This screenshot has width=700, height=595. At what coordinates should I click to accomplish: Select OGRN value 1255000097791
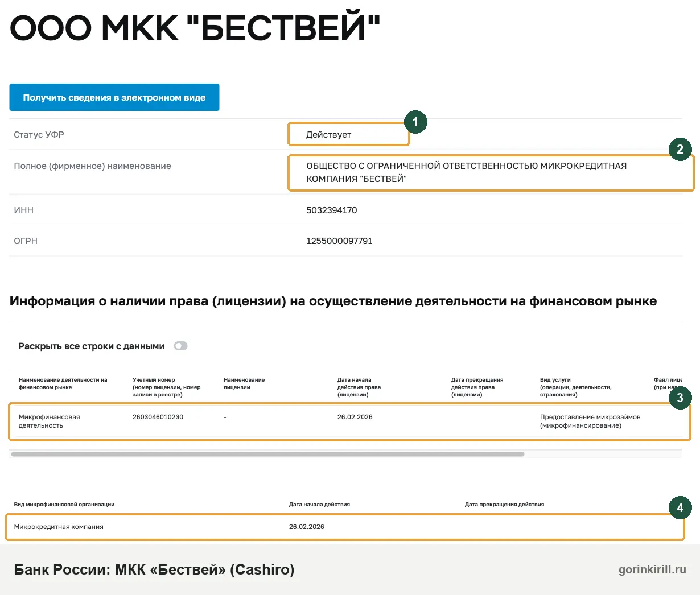point(339,241)
